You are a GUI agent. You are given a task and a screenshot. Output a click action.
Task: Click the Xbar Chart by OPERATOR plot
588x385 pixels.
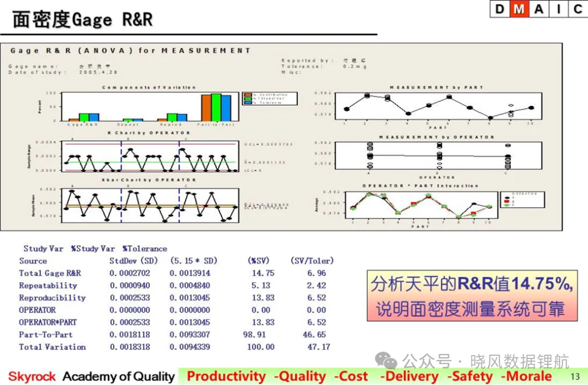coord(150,205)
